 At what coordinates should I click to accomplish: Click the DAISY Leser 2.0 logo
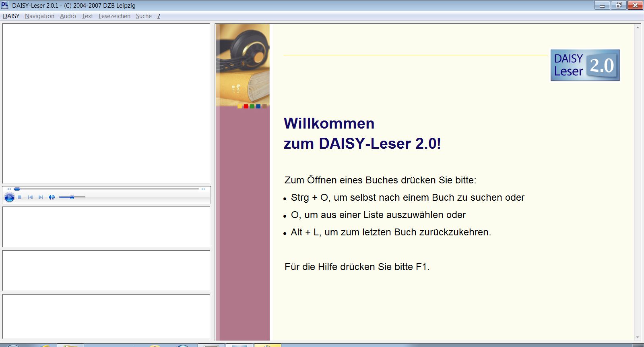(585, 65)
